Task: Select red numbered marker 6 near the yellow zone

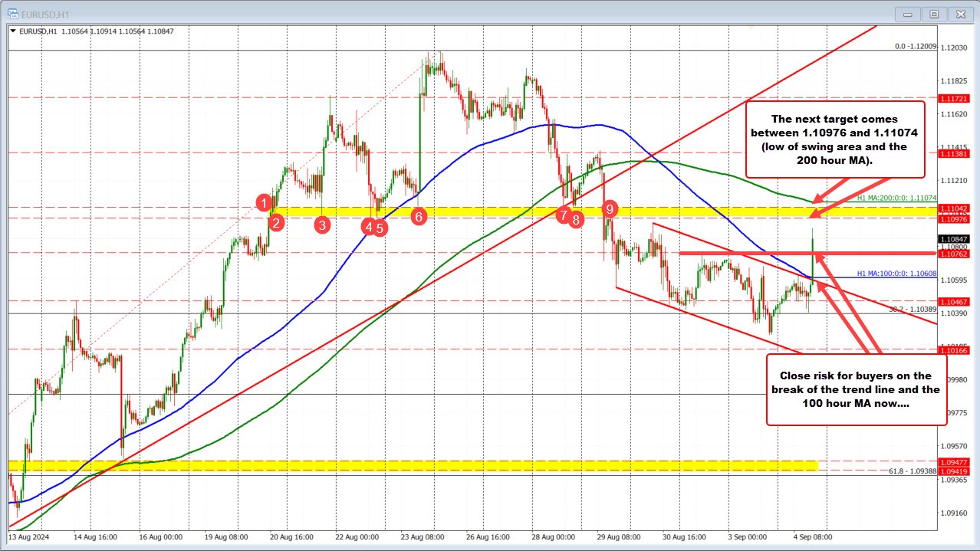Action: click(419, 216)
